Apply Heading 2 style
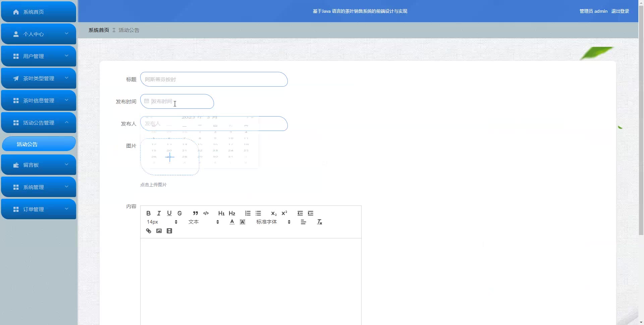Image resolution: width=644 pixels, height=325 pixels. 232,213
